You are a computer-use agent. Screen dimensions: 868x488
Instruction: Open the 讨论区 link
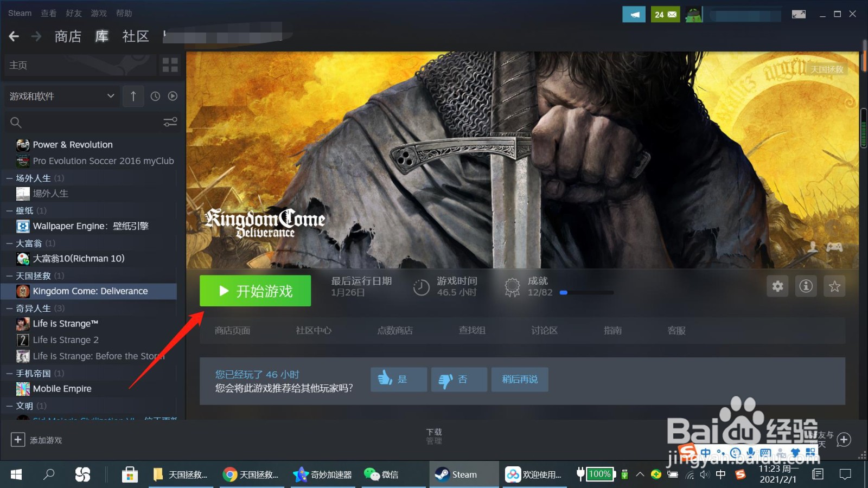coord(544,330)
